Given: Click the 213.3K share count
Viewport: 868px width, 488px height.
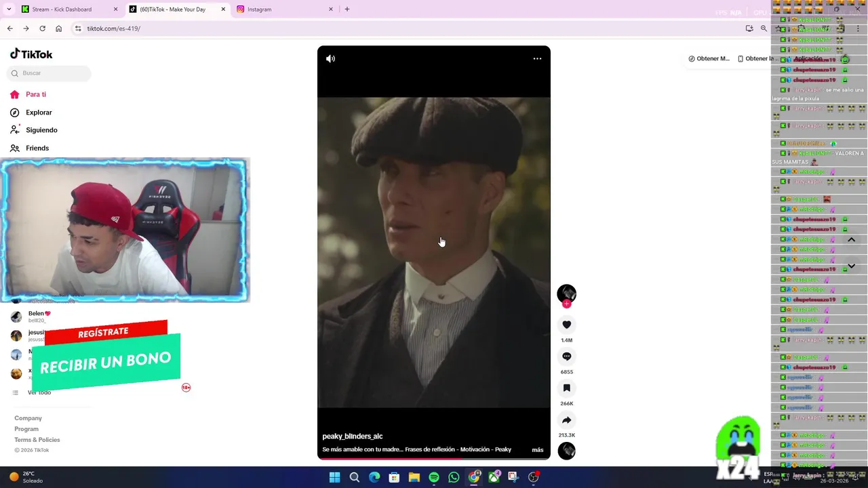Looking at the screenshot, I should (x=566, y=435).
